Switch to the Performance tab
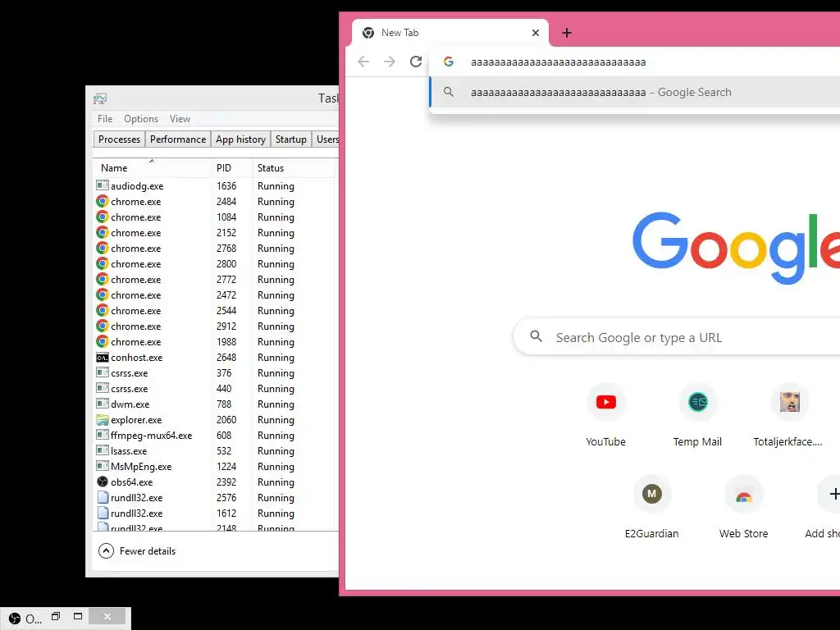Viewport: 840px width, 630px height. 178,139
